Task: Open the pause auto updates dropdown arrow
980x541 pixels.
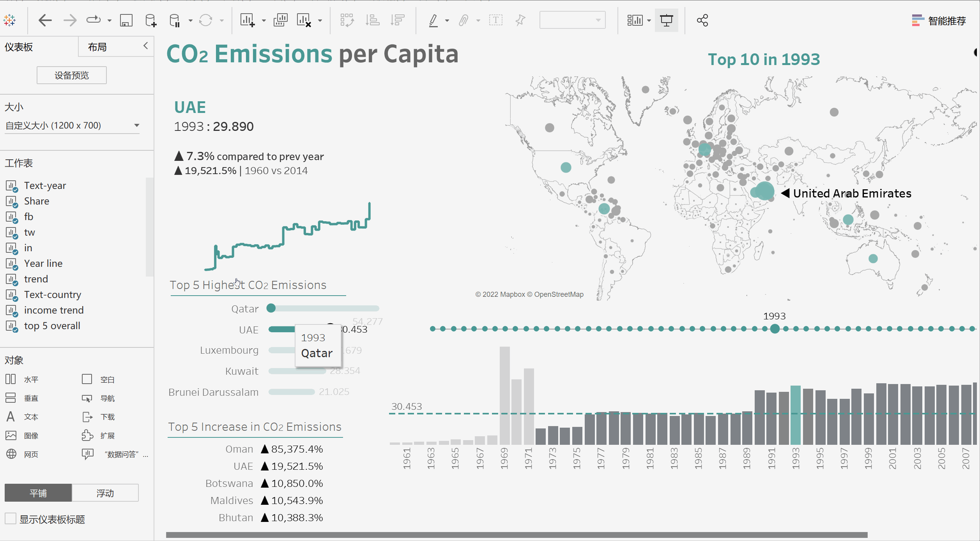Action: (191, 21)
